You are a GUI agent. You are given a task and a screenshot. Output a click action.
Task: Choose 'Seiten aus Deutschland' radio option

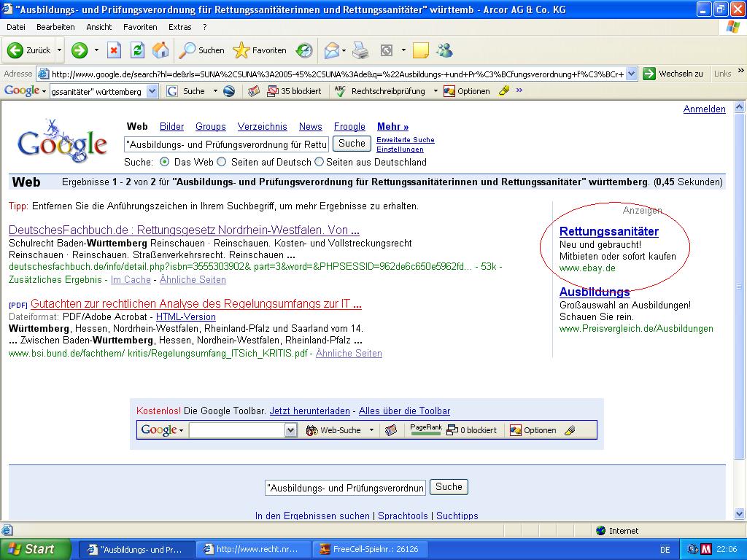click(x=318, y=162)
